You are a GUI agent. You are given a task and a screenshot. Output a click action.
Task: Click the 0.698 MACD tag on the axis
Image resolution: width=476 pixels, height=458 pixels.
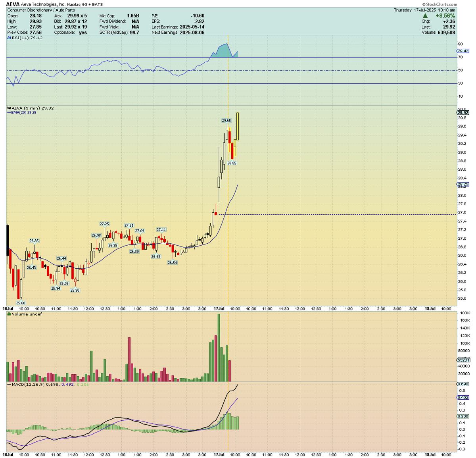pos(463,384)
